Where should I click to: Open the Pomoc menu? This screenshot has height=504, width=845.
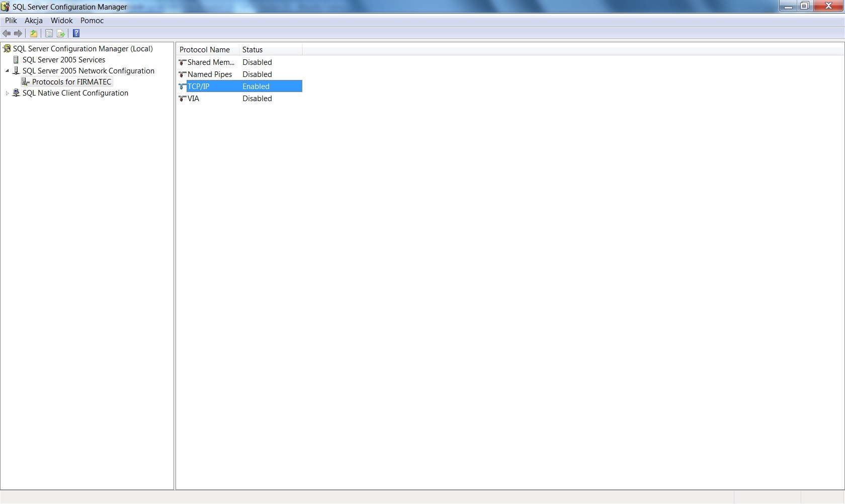(x=92, y=21)
